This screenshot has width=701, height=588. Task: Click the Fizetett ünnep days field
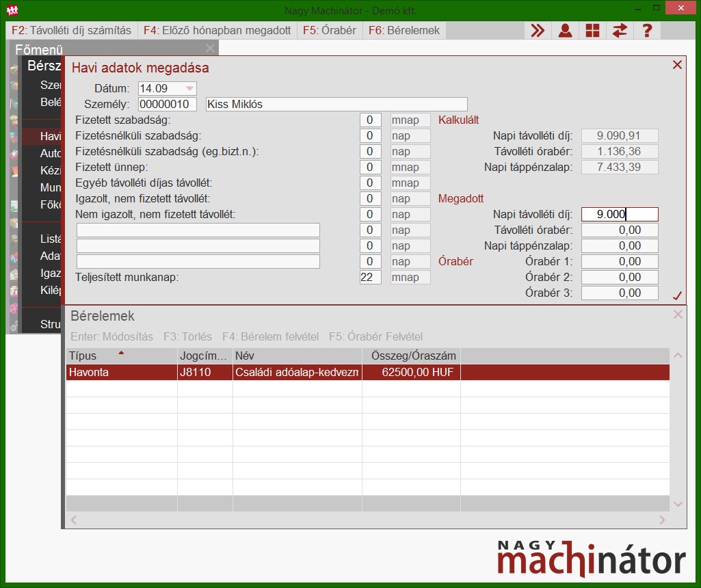(x=370, y=167)
